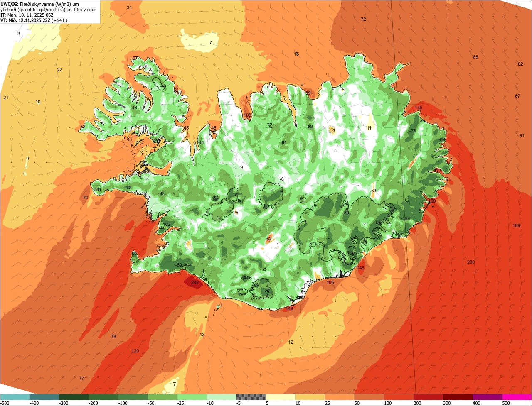Pick the value -63 in west Iceland
Image resolution: width=532 pixels, height=406 pixels.
(x=161, y=193)
